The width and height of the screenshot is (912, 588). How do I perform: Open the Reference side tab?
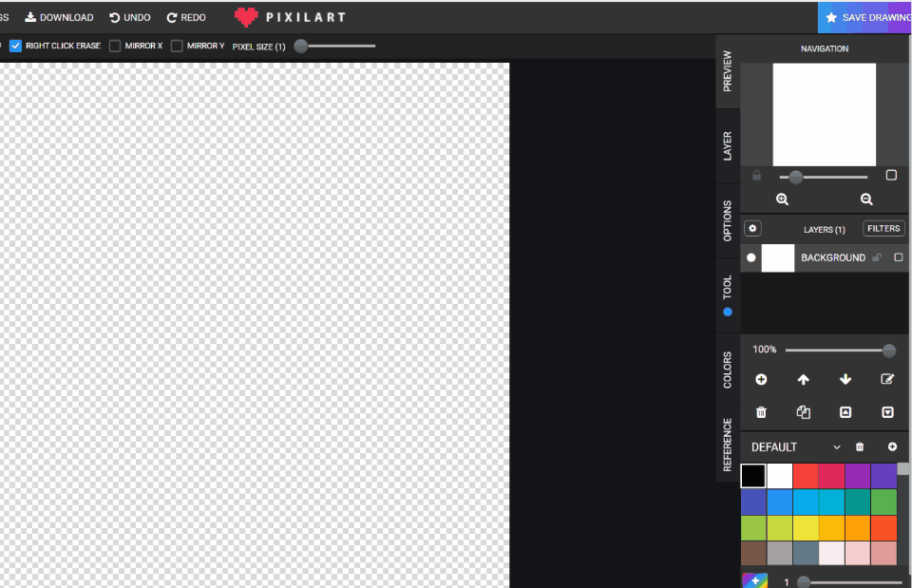pyautogui.click(x=727, y=445)
